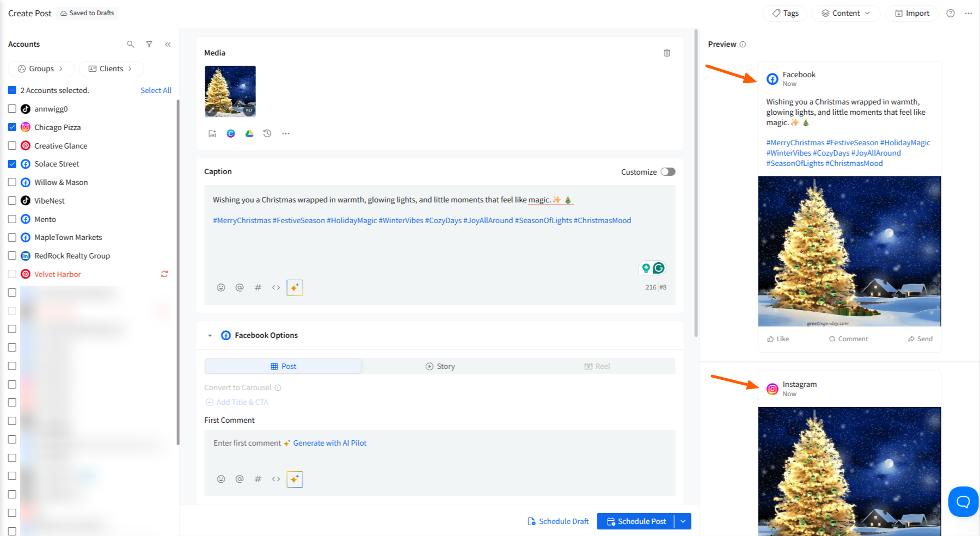
Task: Click the accounts list scrollbar
Action: point(178,272)
